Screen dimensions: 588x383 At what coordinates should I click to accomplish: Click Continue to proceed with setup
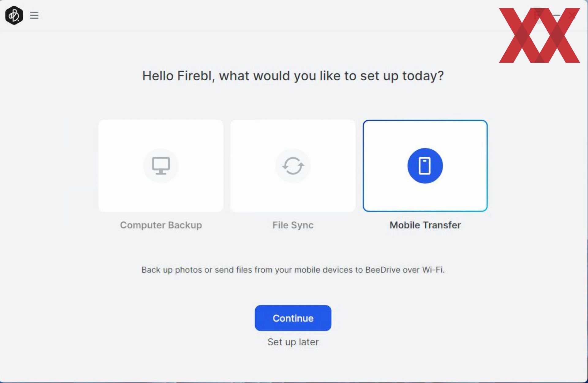click(x=293, y=318)
